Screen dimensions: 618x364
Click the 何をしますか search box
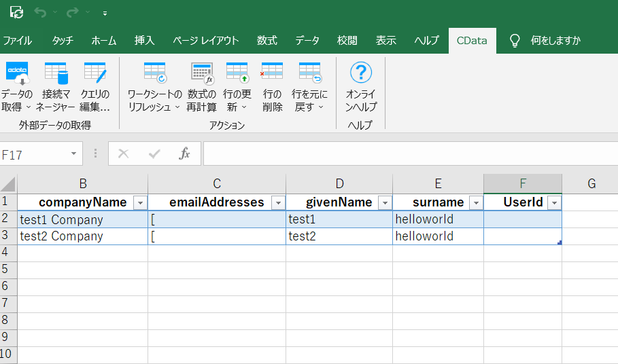[555, 40]
